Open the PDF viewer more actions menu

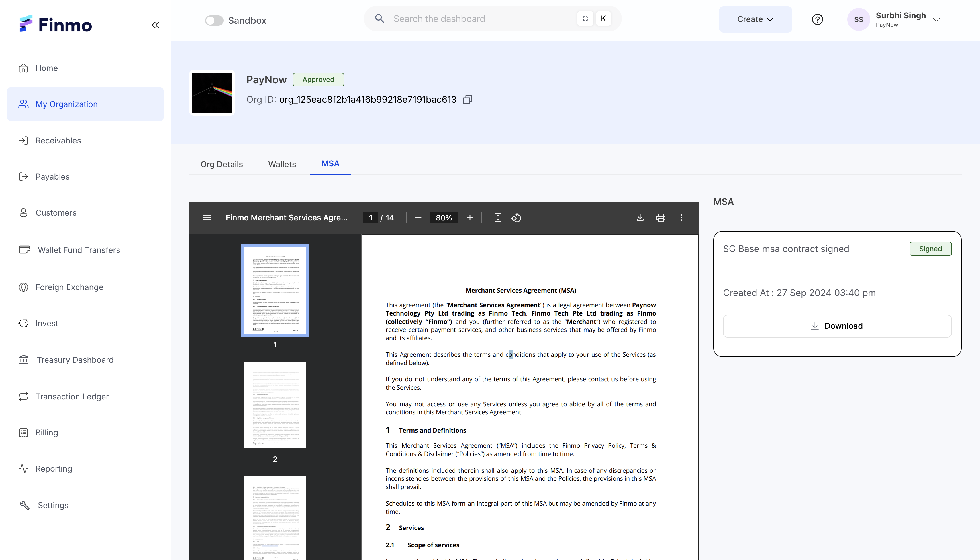click(681, 218)
